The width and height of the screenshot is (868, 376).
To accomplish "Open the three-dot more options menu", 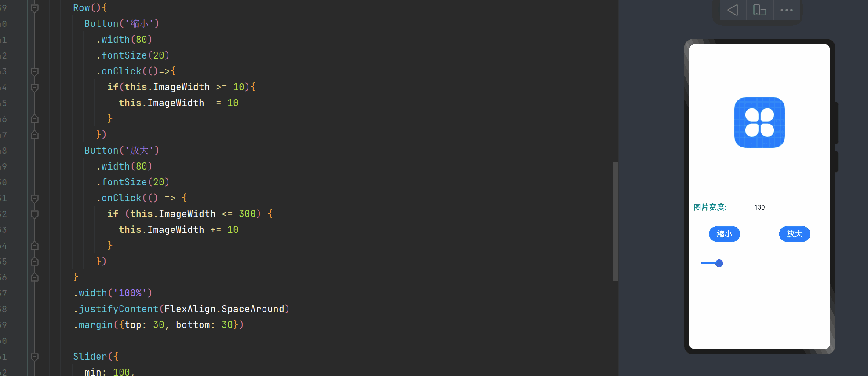I will tap(787, 10).
